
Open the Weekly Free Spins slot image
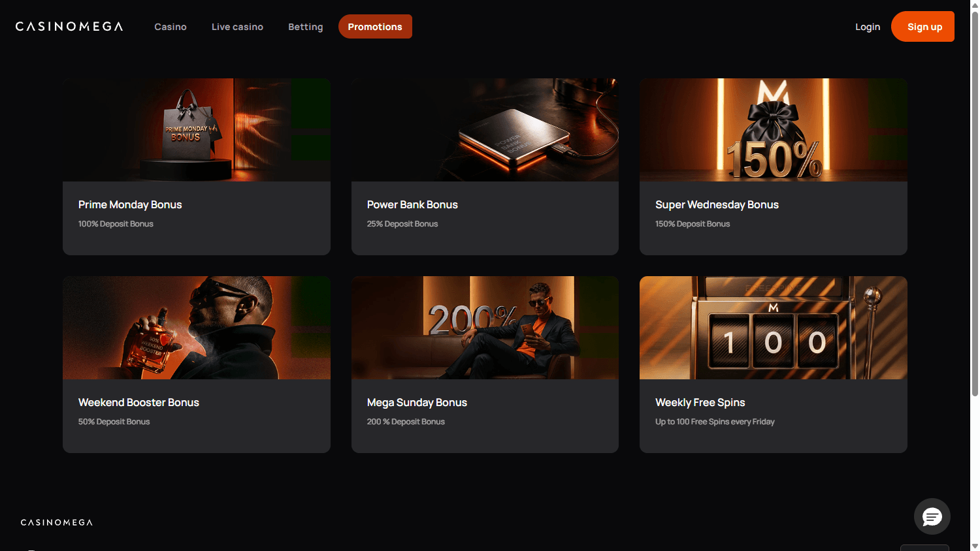click(x=774, y=328)
